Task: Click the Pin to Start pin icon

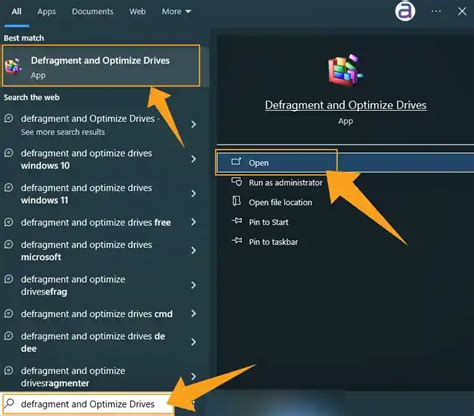Action: coord(237,221)
